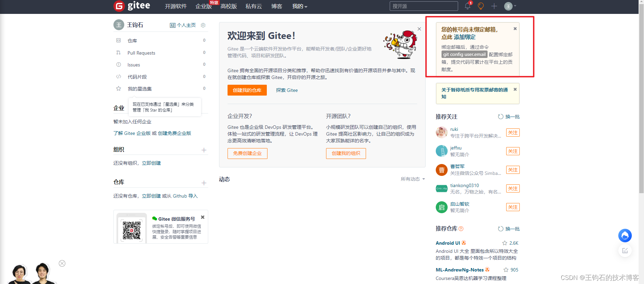Click 从 Github 导入 link

click(x=183, y=196)
